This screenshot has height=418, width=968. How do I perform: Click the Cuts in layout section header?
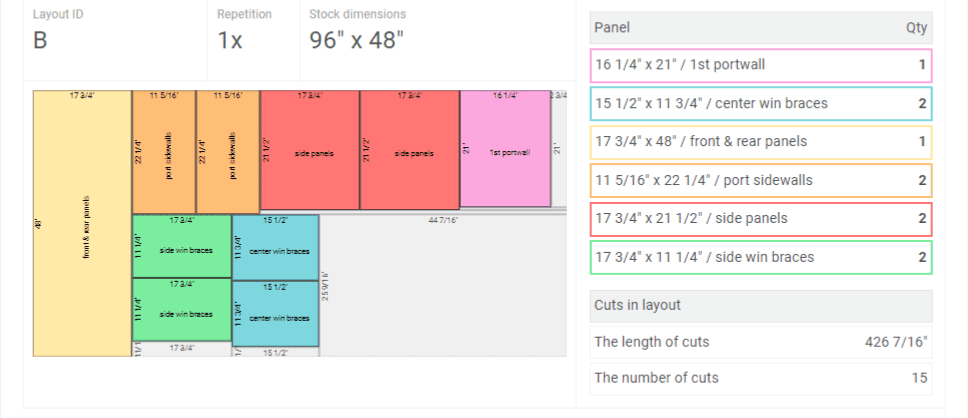[x=761, y=305]
